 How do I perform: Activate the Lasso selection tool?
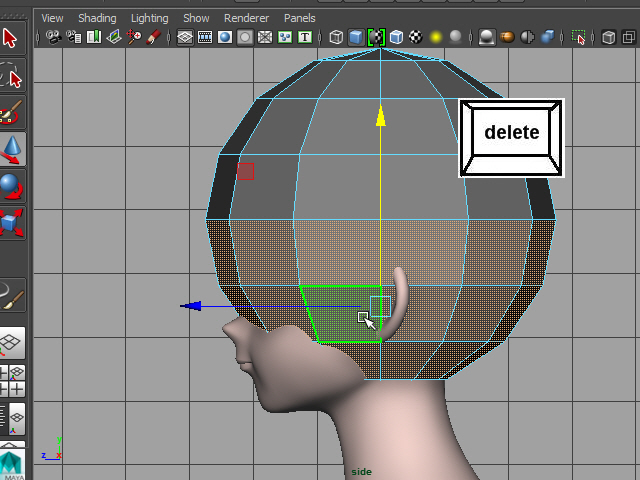[11, 76]
